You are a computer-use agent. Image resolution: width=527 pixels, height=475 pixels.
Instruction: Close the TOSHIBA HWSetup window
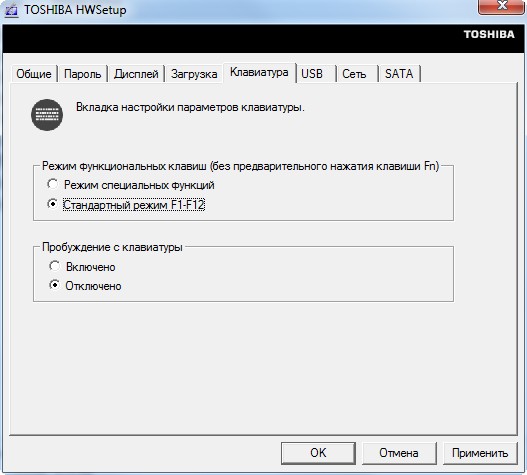click(x=501, y=6)
